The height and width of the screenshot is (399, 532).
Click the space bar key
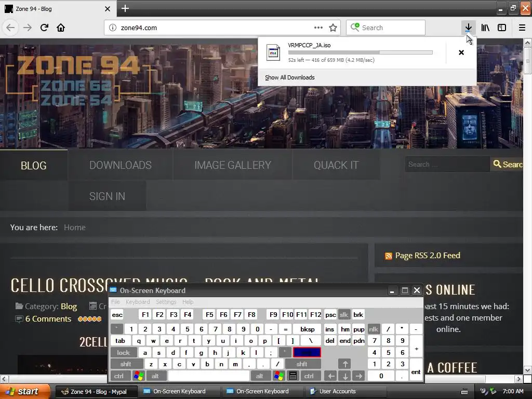[209, 376]
